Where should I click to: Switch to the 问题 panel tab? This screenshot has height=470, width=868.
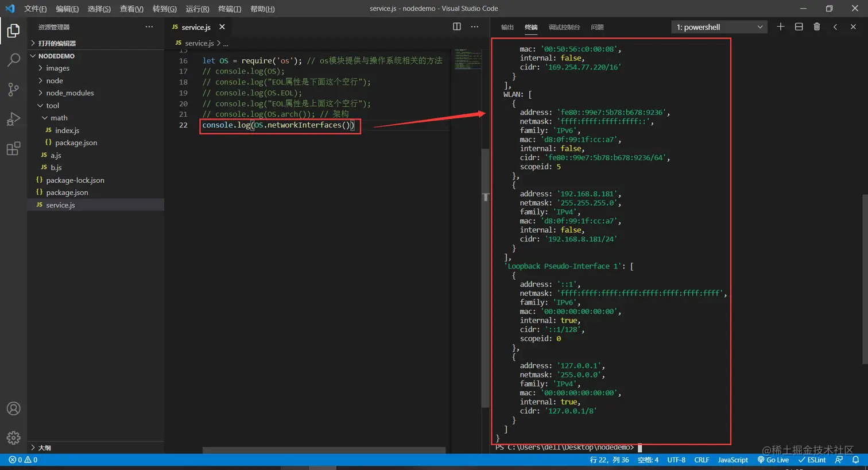point(597,27)
